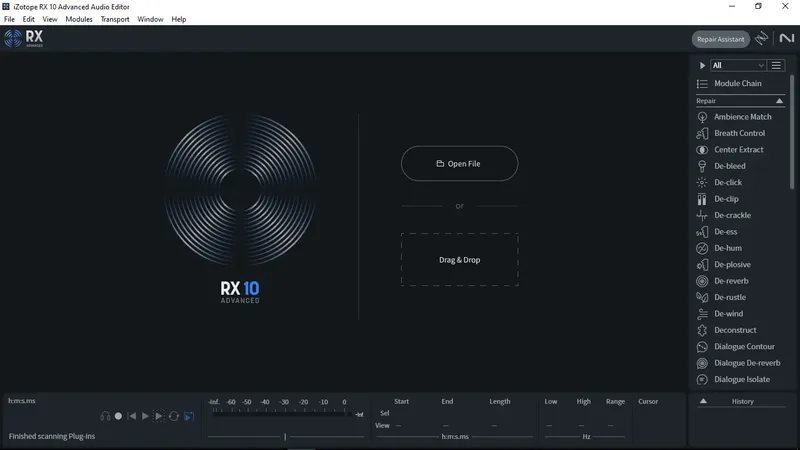Collapse the Repair category
800x450 pixels.
(x=779, y=101)
